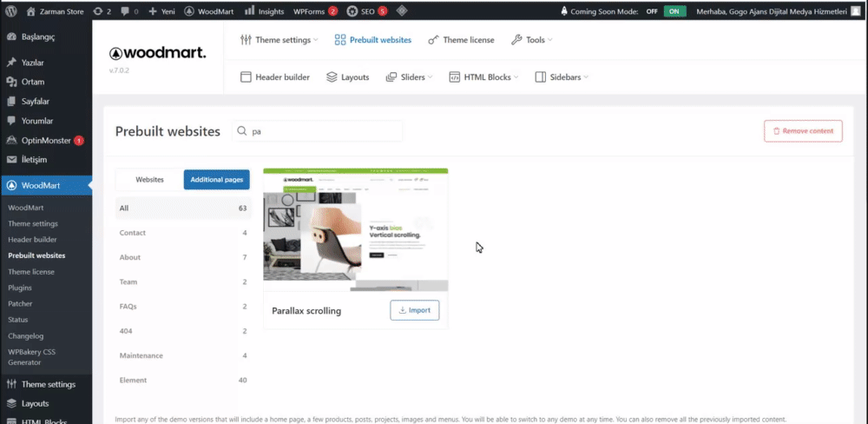Viewport: 868px width, 424px height.
Task: Filter by Contact category
Action: click(182, 233)
